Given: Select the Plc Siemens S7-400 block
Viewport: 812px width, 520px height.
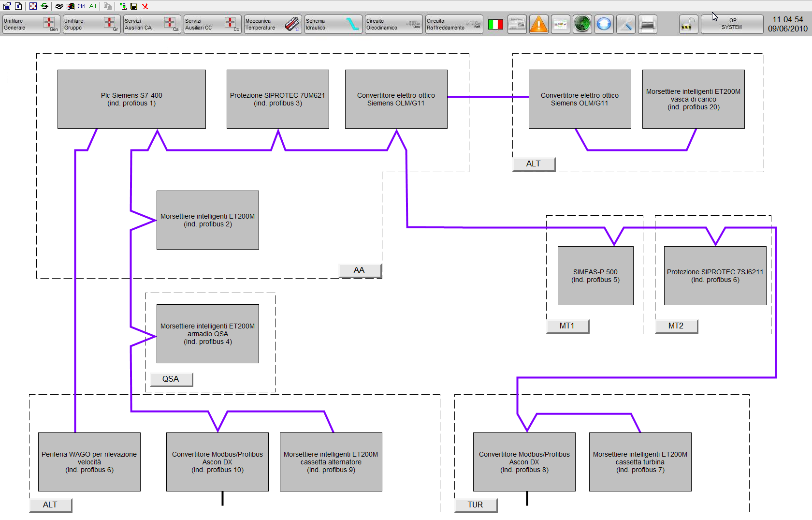Looking at the screenshot, I should (131, 99).
